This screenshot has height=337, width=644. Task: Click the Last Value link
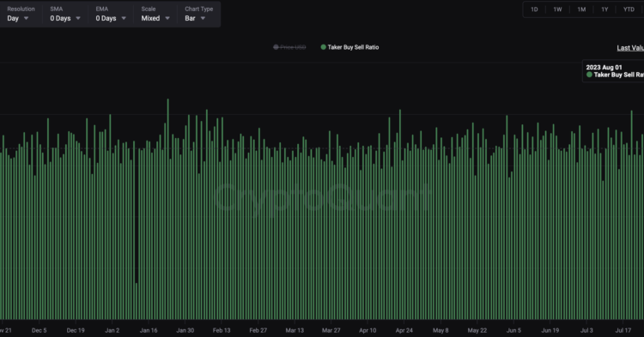pos(630,48)
